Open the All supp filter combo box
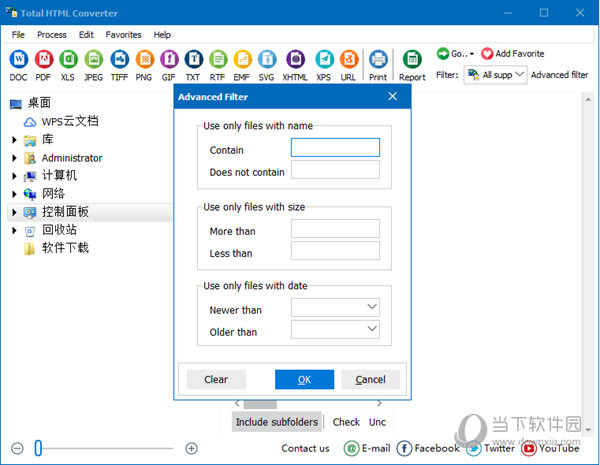 click(x=495, y=75)
